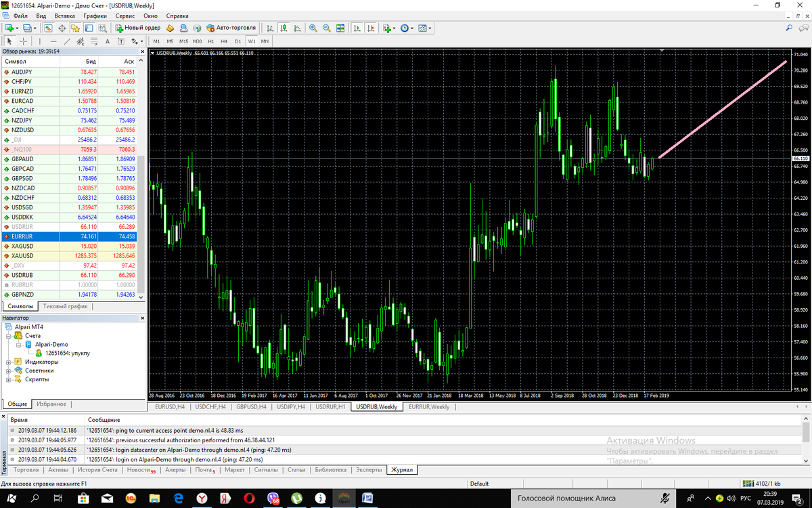Select the equidistant channel tool
812x508 pixels.
[81, 41]
